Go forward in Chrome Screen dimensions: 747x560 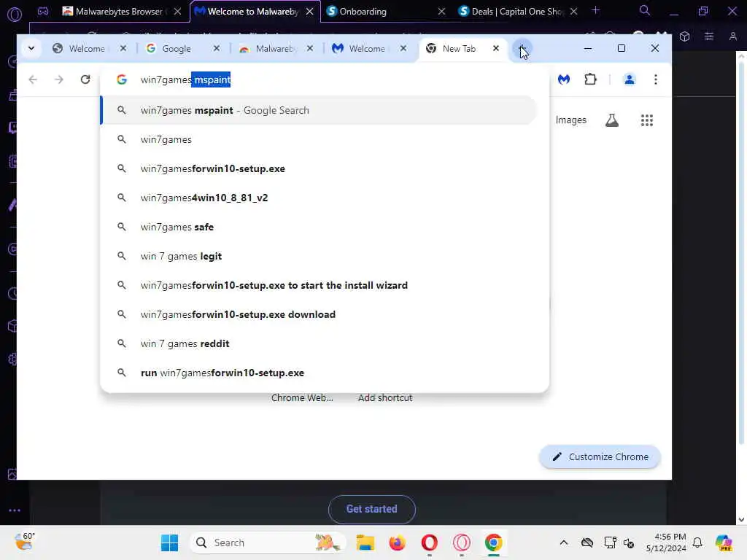[x=59, y=79]
